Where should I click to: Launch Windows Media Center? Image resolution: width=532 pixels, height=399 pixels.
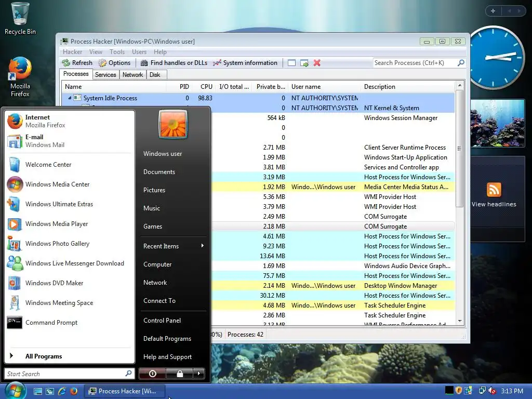click(70, 184)
